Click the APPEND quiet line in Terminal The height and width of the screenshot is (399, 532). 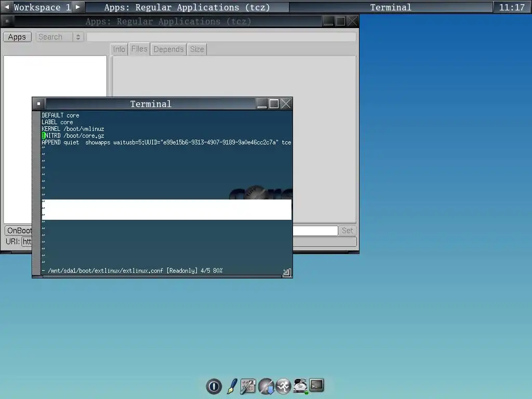pyautogui.click(x=166, y=142)
